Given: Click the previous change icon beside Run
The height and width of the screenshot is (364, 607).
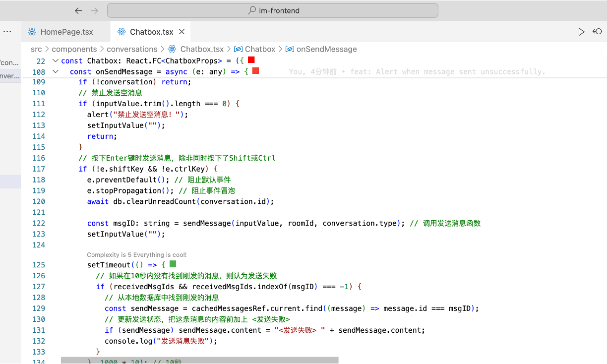Looking at the screenshot, I should (x=597, y=32).
